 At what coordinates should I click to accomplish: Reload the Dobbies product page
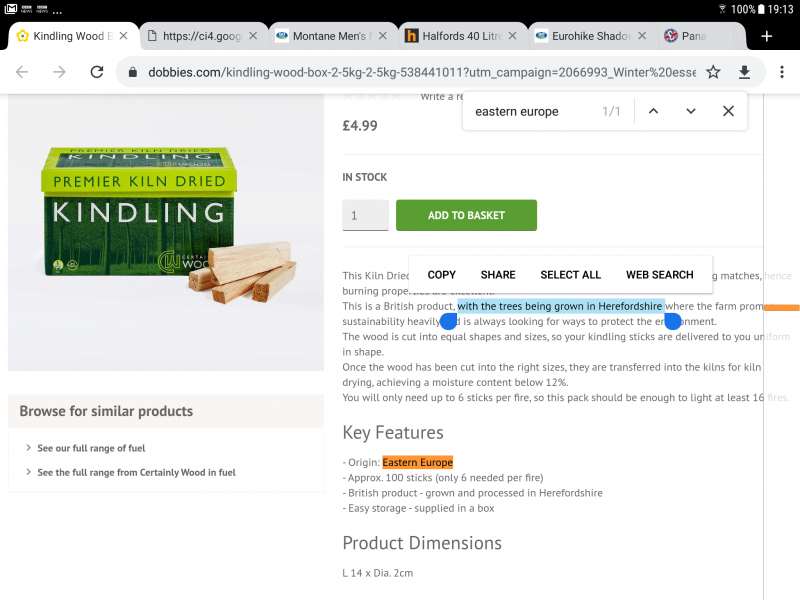point(96,72)
